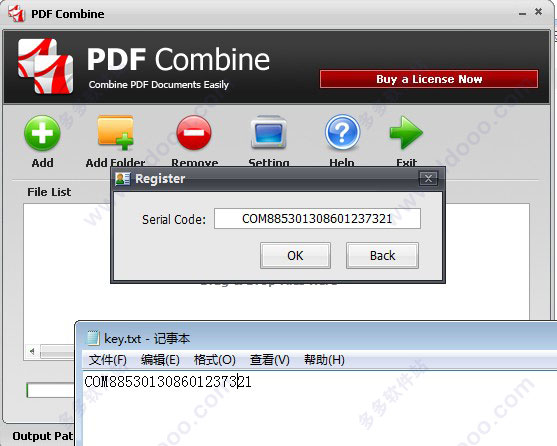Click the blue Help question mark icon
The height and width of the screenshot is (446, 557).
(x=342, y=132)
